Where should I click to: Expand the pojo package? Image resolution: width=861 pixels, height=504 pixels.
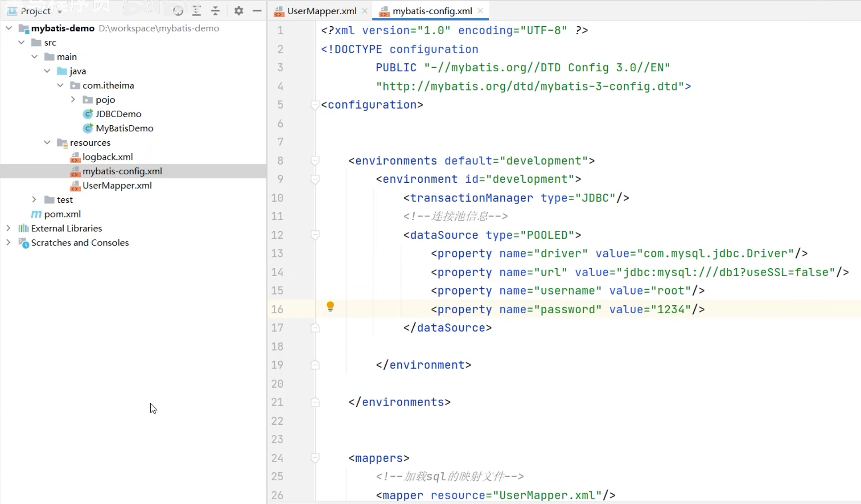(x=73, y=99)
